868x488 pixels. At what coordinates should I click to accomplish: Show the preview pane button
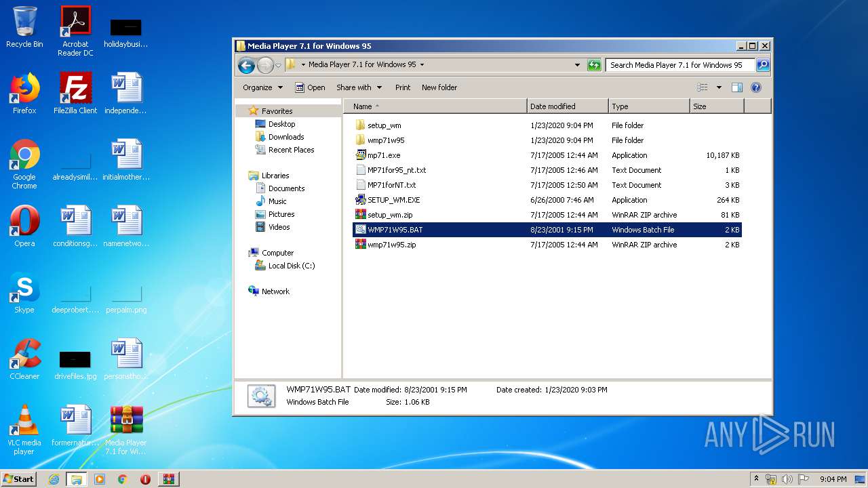coord(737,87)
